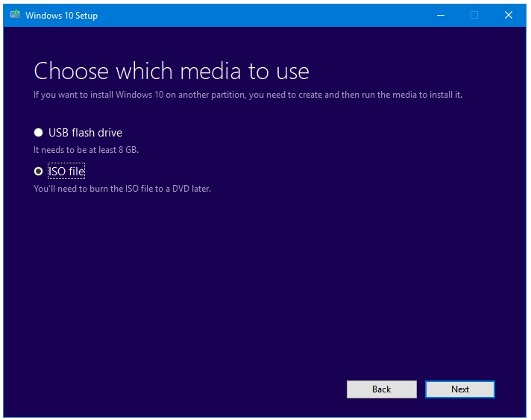Select the USB flash drive radio button
The width and height of the screenshot is (531, 420).
click(38, 133)
